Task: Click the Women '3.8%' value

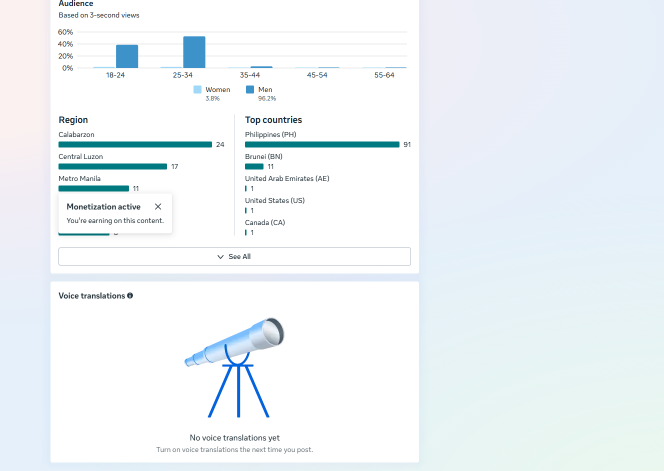Action: 213,98
